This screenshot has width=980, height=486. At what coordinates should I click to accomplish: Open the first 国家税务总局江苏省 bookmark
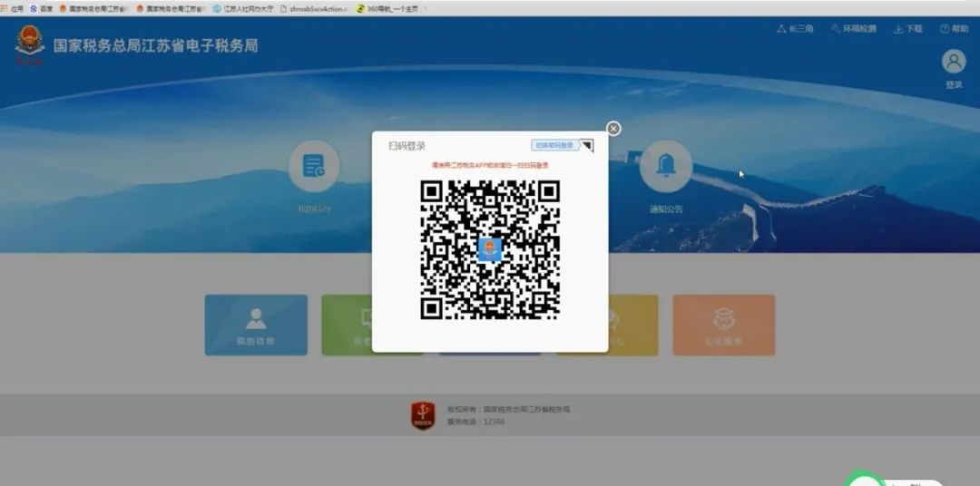(x=94, y=9)
